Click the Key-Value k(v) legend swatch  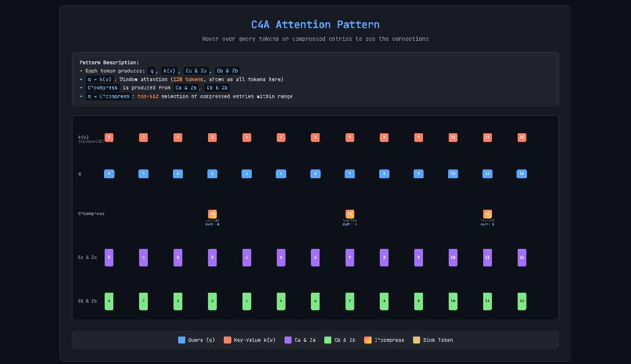click(x=227, y=340)
